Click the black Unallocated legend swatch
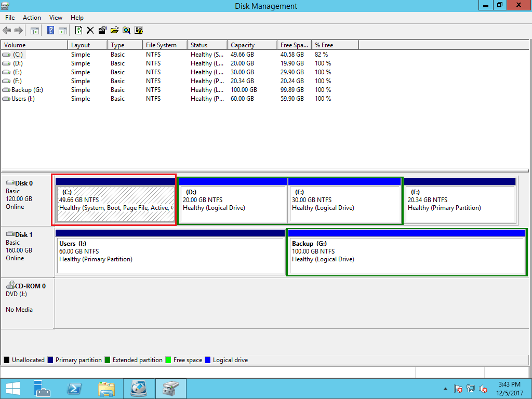Viewport: 532px width, 399px height. 6,360
